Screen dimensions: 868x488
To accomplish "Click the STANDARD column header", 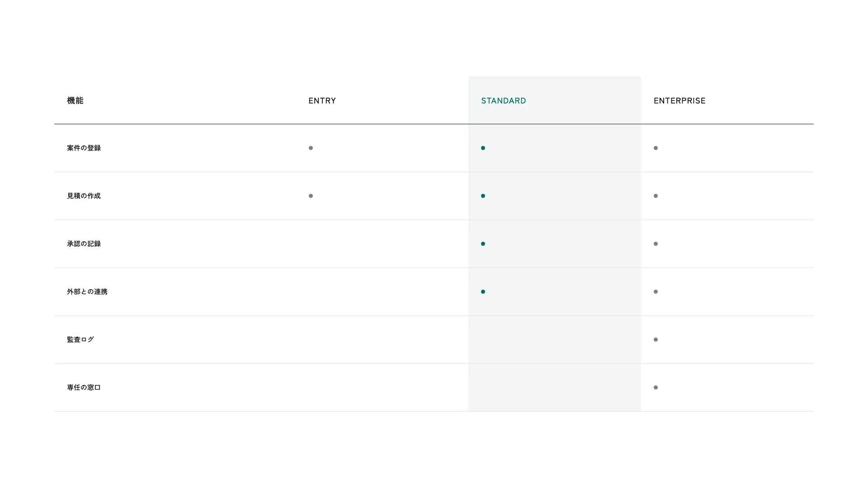I will pyautogui.click(x=503, y=101).
